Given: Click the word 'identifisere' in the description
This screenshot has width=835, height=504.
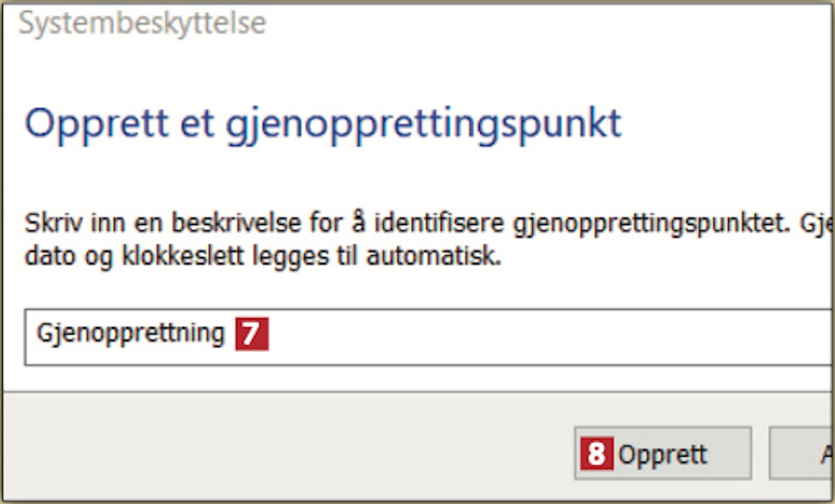Looking at the screenshot, I should pos(439,223).
